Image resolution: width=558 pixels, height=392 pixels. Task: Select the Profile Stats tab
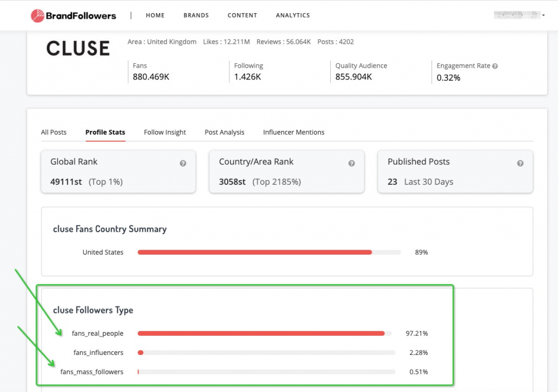pos(105,132)
